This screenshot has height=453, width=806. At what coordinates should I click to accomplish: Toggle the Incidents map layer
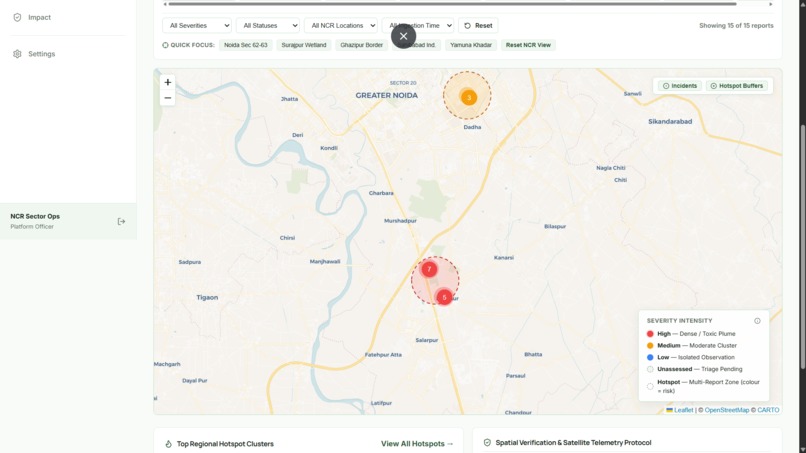point(680,86)
